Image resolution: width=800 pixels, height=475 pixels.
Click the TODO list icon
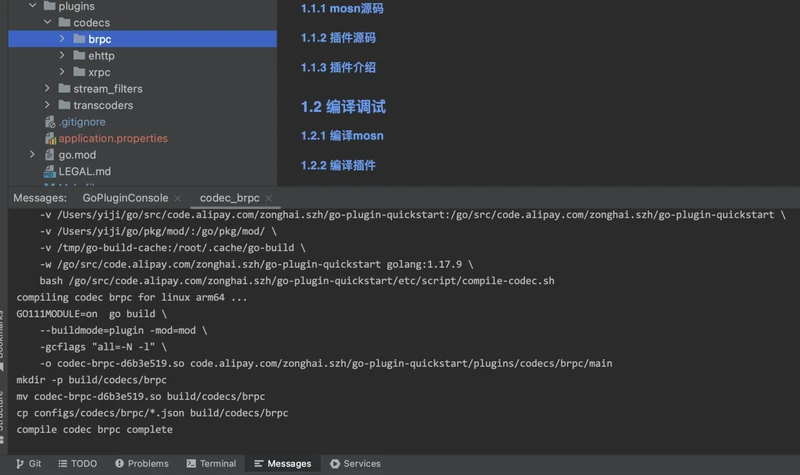[x=63, y=463]
